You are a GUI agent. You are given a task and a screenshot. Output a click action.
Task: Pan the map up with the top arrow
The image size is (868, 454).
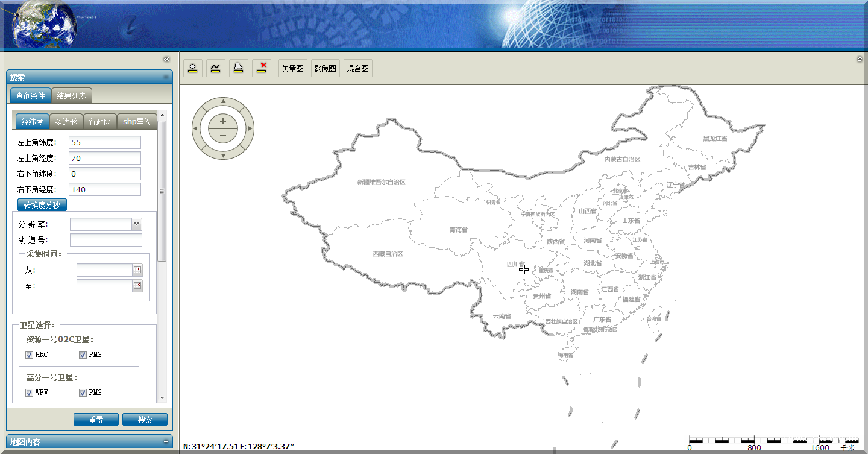tap(223, 101)
